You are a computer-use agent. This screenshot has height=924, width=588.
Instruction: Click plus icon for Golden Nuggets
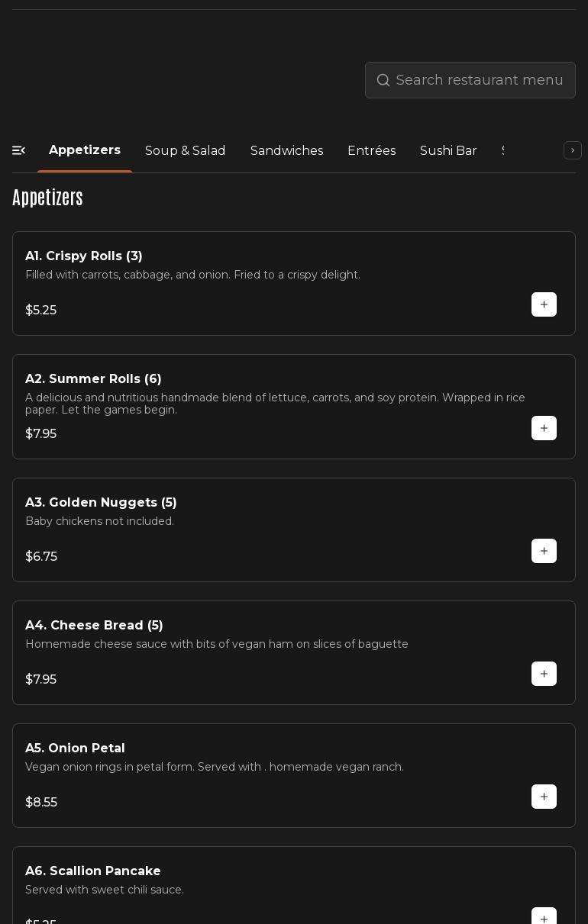click(x=544, y=551)
